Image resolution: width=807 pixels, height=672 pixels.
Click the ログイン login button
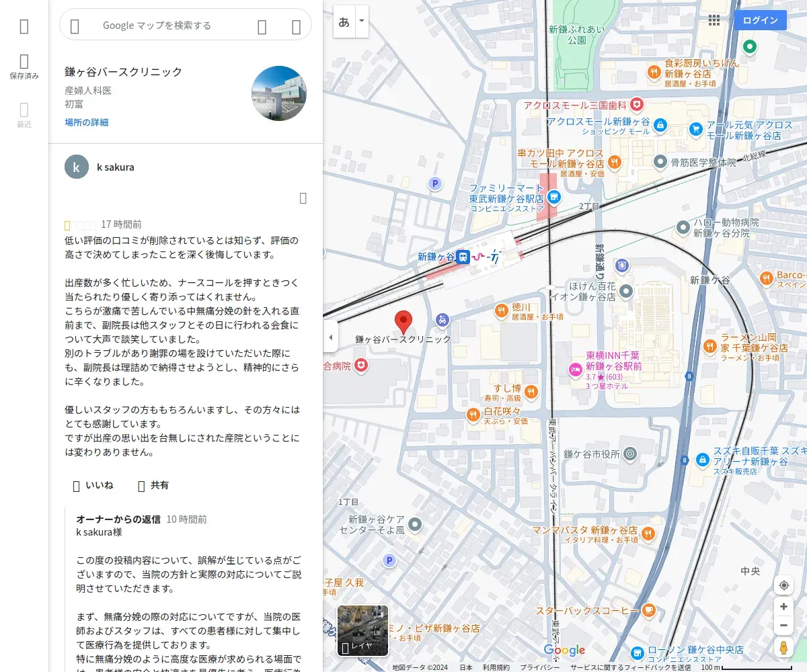tap(761, 20)
